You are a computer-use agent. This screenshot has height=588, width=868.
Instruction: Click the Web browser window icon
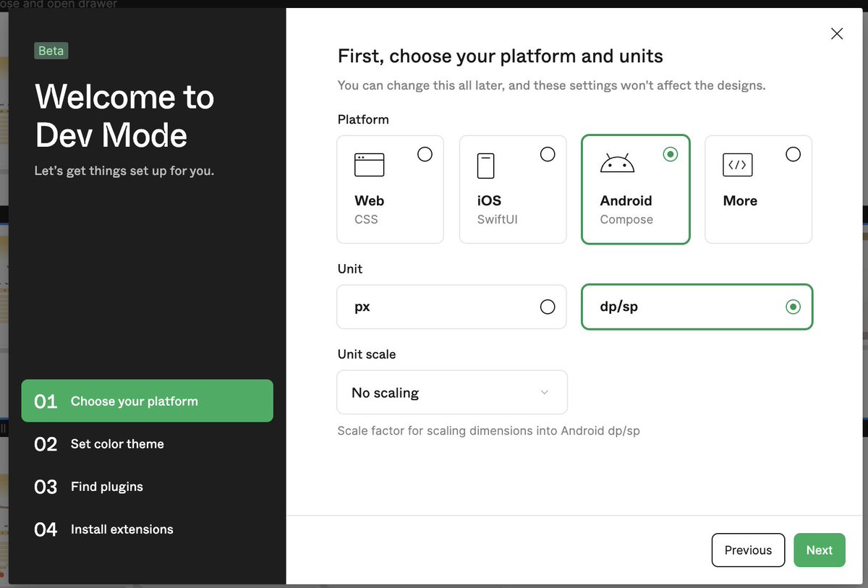(369, 165)
